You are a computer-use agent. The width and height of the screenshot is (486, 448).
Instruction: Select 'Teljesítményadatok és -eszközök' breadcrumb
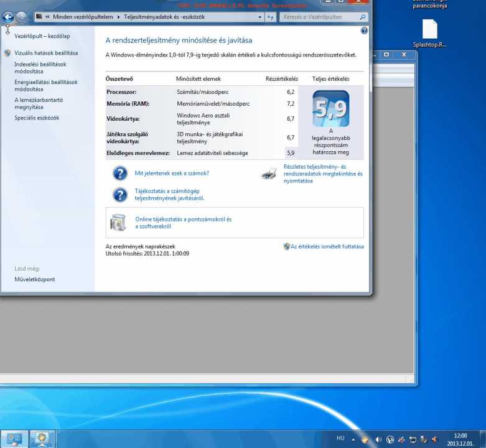point(164,17)
